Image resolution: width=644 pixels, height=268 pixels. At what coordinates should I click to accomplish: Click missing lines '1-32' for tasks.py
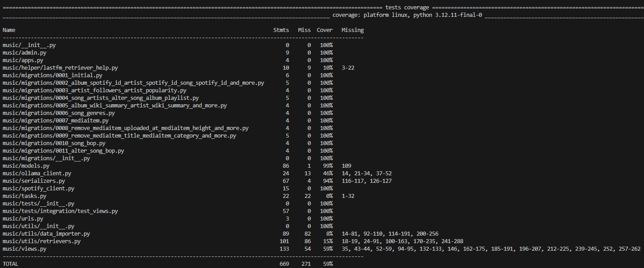[348, 196]
